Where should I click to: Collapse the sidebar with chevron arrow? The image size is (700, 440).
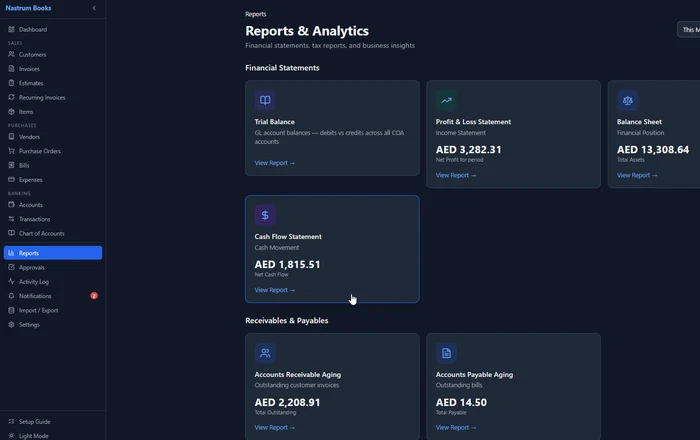tap(94, 8)
